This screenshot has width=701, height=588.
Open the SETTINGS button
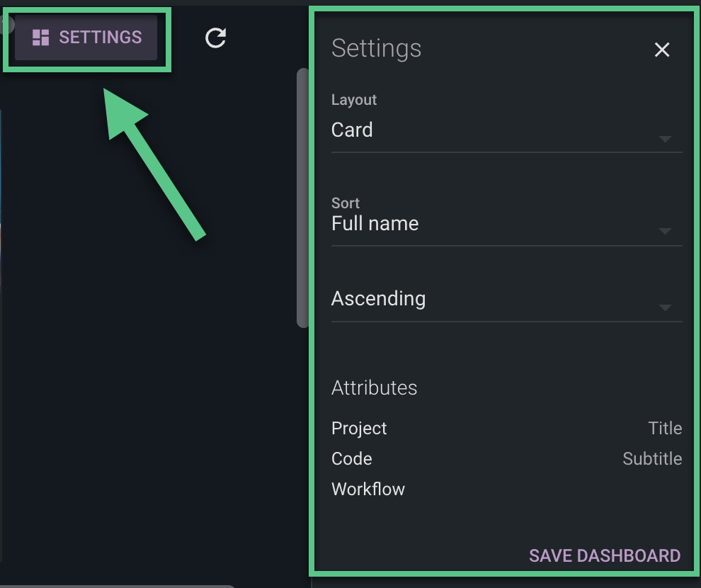(x=86, y=38)
